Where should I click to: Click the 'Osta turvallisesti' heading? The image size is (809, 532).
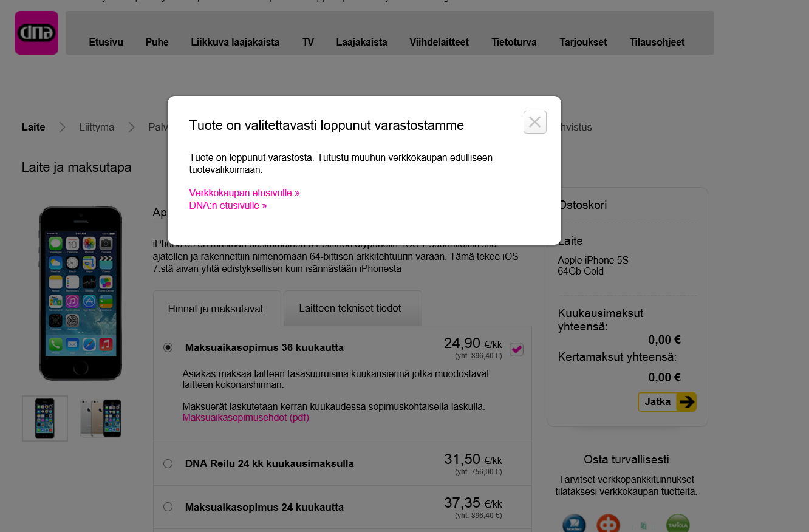pos(626,459)
